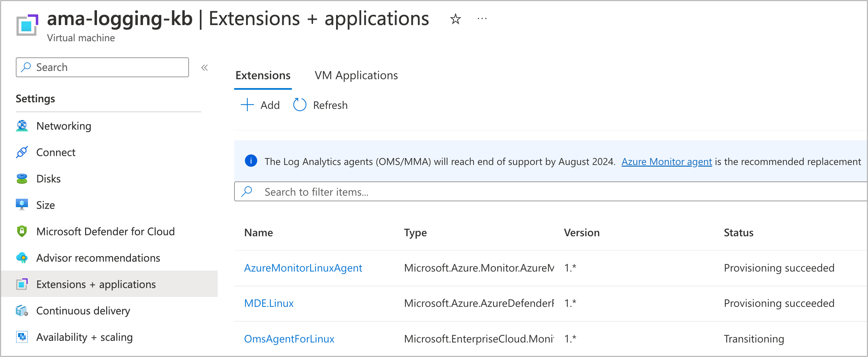Select the Connect option in sidebar
The width and height of the screenshot is (868, 357).
click(x=56, y=152)
